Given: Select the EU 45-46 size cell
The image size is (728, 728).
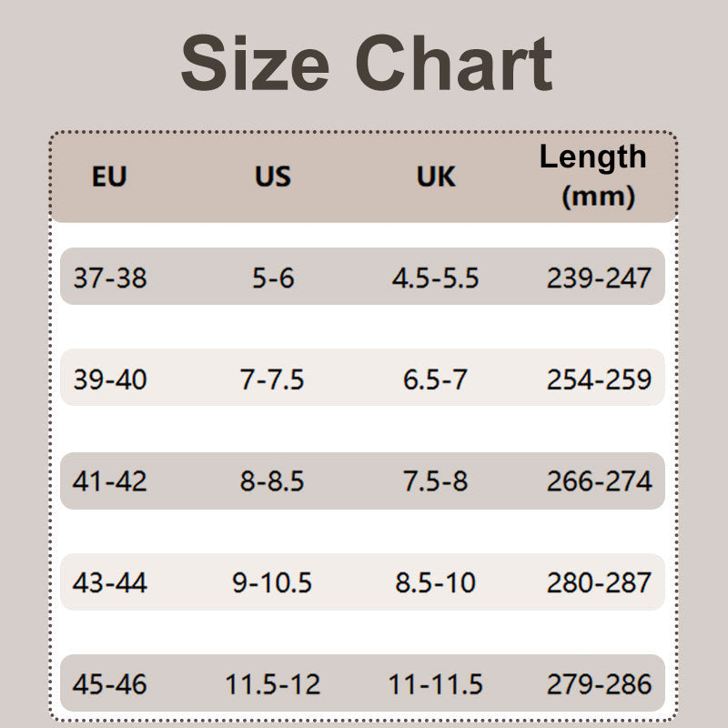Looking at the screenshot, I should [x=110, y=683].
